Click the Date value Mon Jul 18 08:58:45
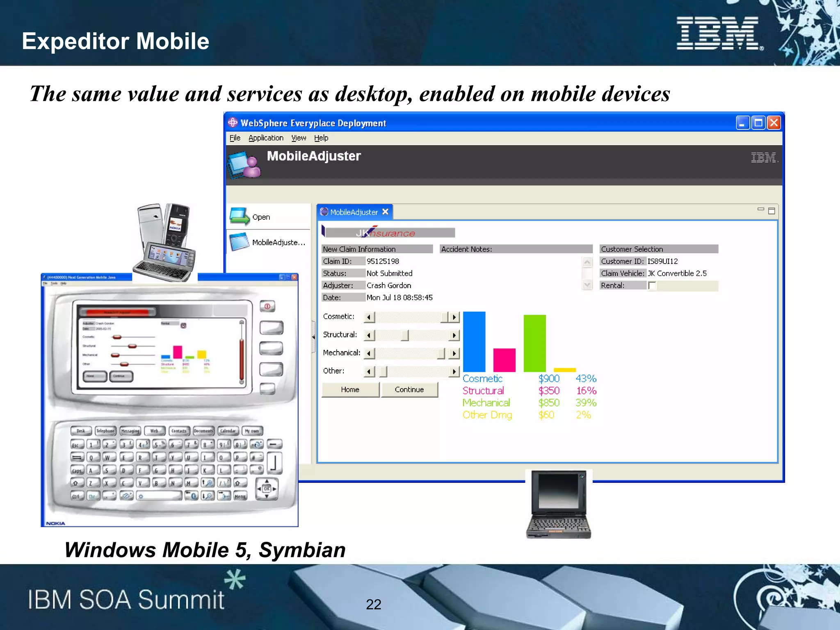 click(399, 298)
